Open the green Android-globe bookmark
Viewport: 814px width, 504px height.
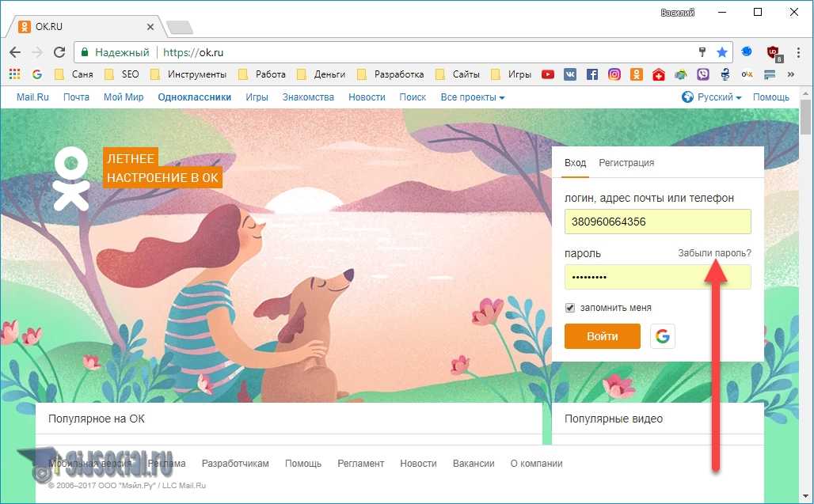[x=681, y=74]
